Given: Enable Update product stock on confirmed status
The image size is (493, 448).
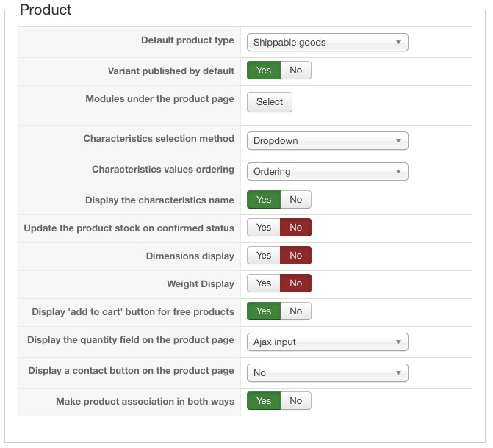Looking at the screenshot, I should click(264, 228).
